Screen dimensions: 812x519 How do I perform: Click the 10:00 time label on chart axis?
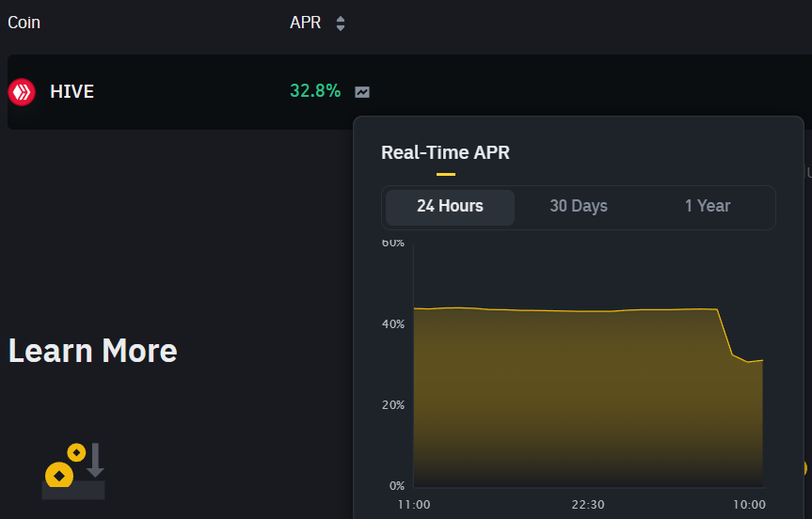pyautogui.click(x=749, y=505)
